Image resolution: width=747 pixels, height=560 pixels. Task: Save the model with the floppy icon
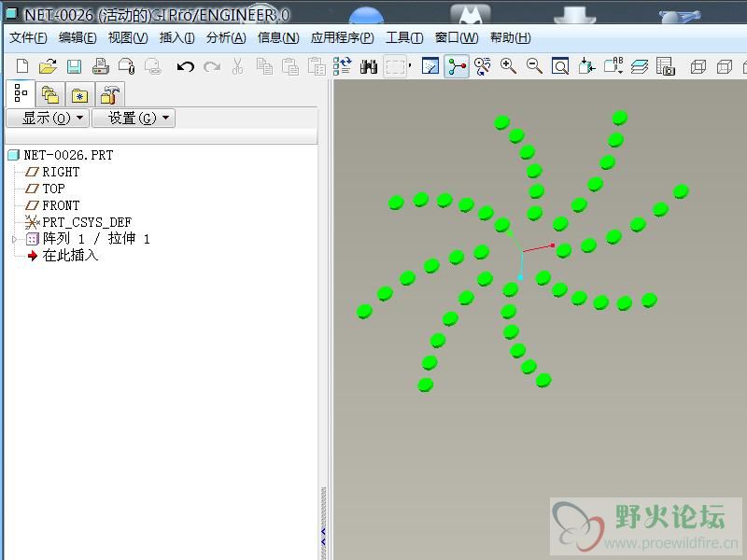point(74,65)
